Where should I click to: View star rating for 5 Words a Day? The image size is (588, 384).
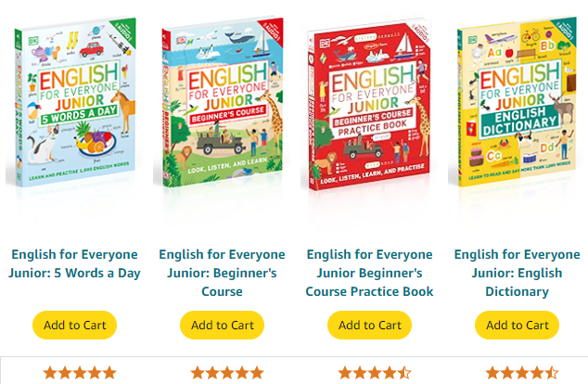click(x=80, y=373)
